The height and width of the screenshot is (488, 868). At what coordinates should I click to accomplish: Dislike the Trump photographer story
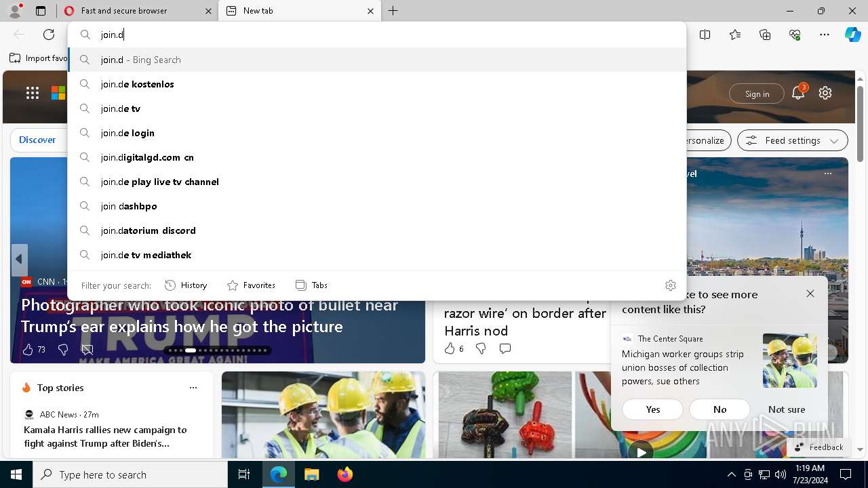[63, 349]
